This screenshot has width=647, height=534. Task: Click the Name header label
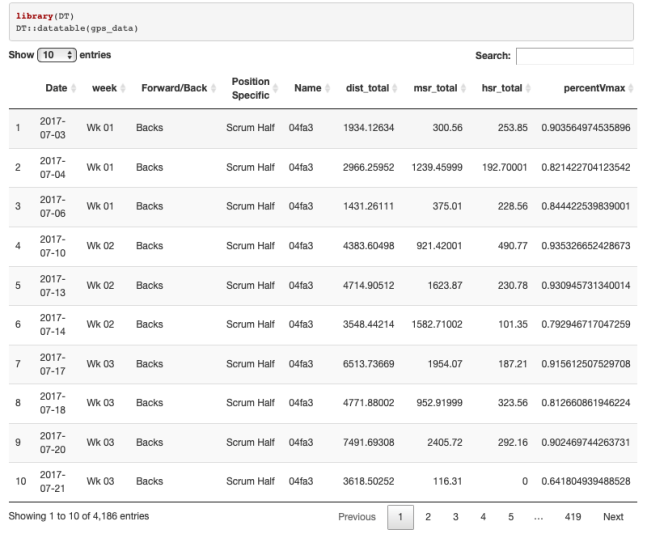pos(307,88)
